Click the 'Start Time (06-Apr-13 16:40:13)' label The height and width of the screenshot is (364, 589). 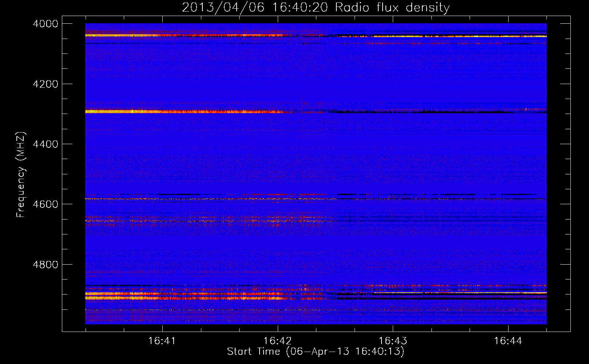point(316,352)
